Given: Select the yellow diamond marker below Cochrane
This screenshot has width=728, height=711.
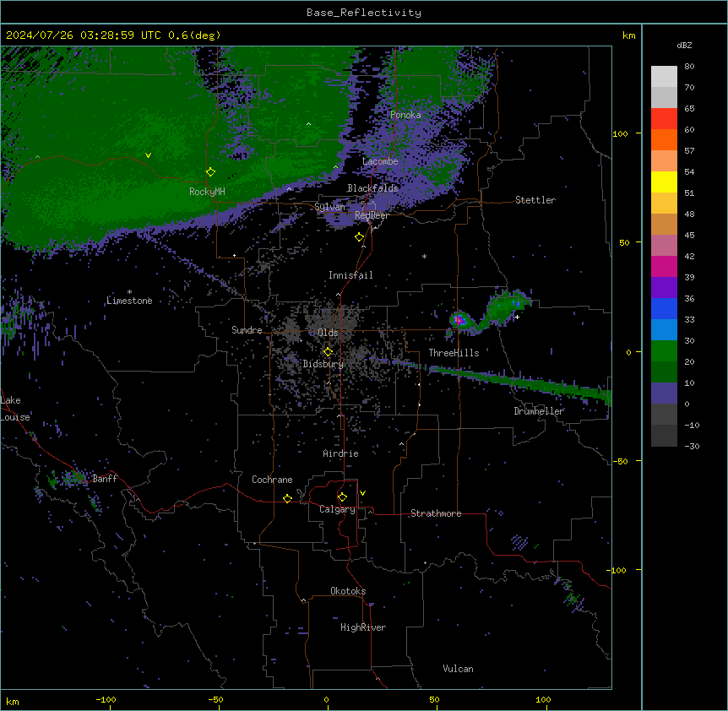Looking at the screenshot, I should [x=287, y=498].
